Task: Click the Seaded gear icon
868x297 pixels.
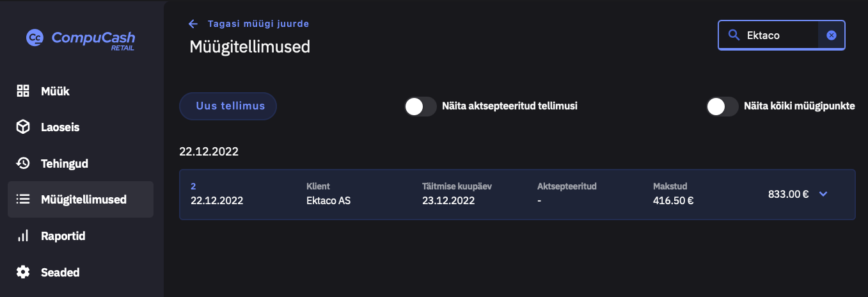Action: point(23,272)
